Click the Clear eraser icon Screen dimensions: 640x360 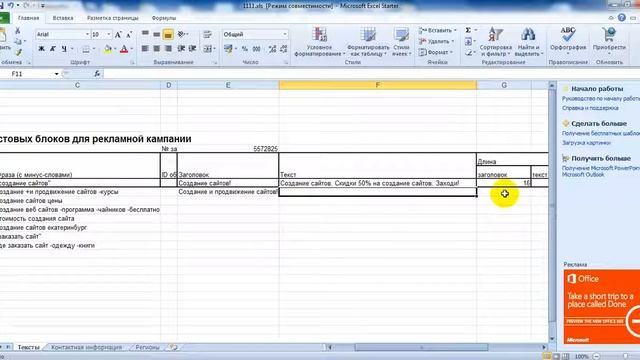click(x=468, y=53)
